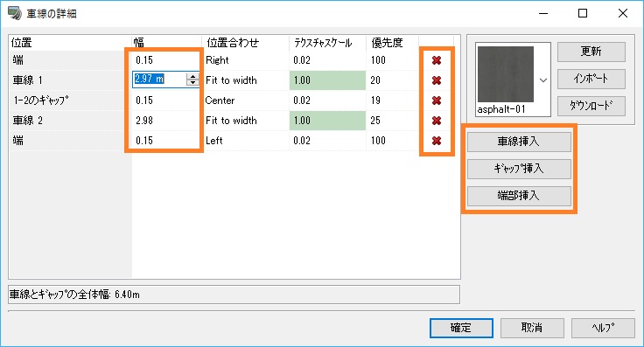Viewport: 644px width, 347px height.
Task: Click 車線挿入 to insert a lane
Action: coord(519,142)
